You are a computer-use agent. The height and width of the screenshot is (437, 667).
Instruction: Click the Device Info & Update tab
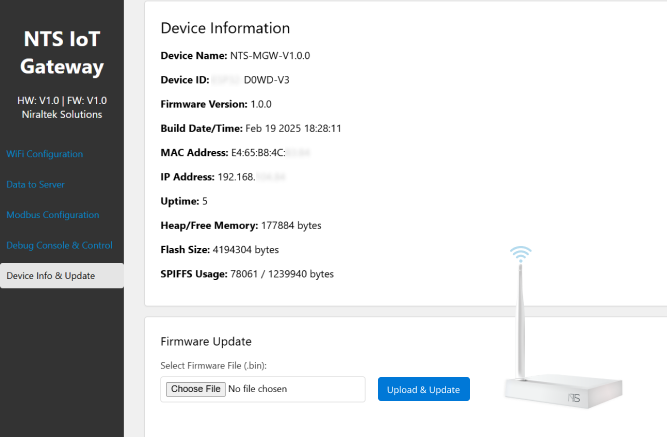51,276
